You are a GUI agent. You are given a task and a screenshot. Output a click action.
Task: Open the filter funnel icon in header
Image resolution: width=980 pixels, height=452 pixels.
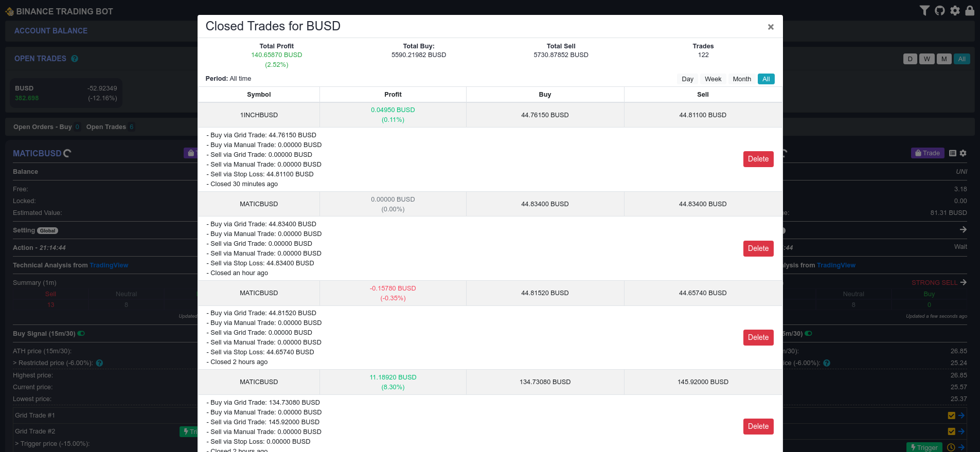(x=924, y=11)
